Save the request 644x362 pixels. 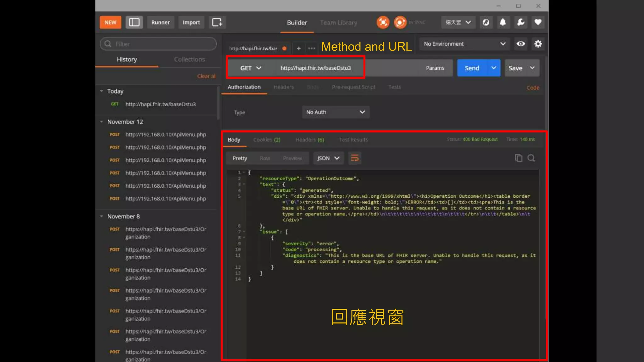pos(515,68)
